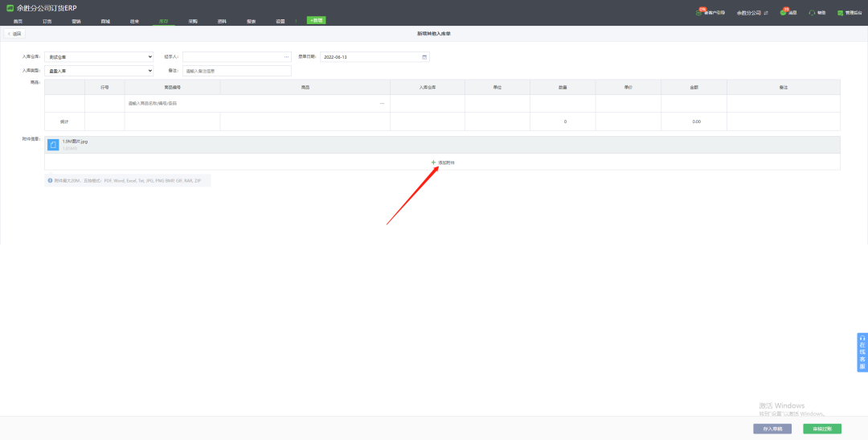Open the 管理后台 admin console icon
Image resolution: width=868 pixels, height=440 pixels.
(840, 13)
